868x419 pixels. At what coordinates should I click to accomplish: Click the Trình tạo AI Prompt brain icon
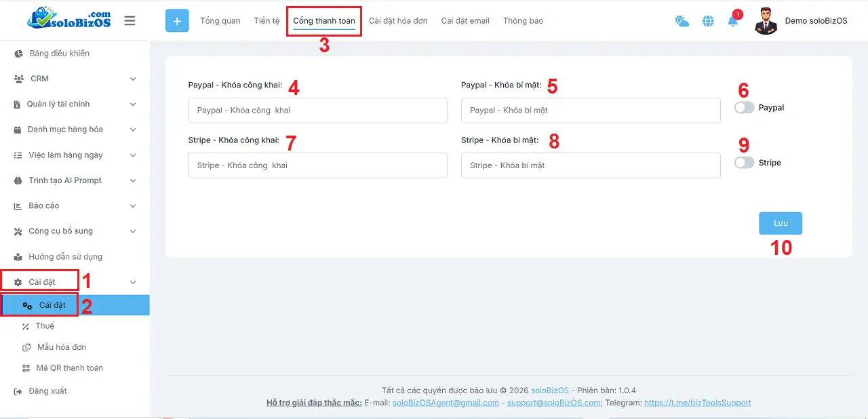click(18, 180)
